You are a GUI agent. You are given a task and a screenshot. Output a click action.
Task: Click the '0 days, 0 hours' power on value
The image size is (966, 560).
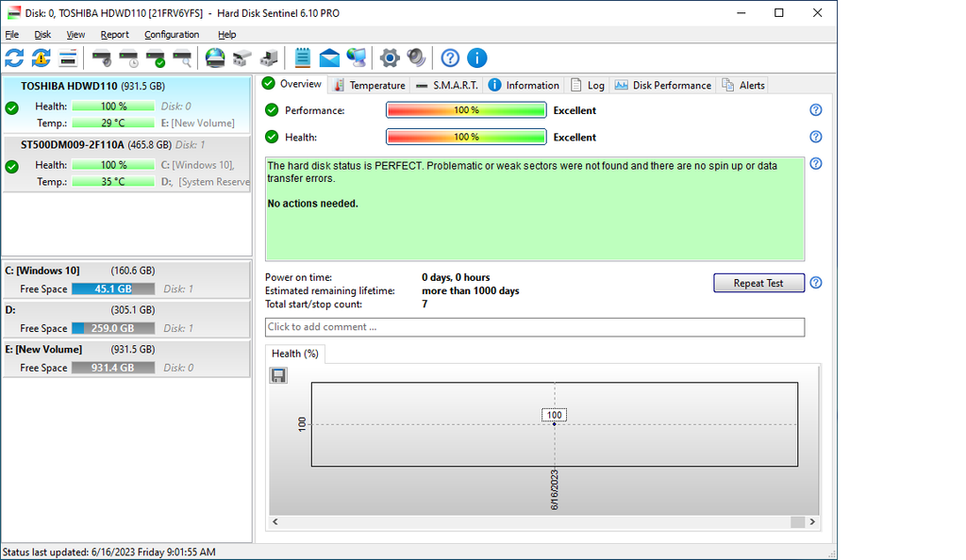pos(456,277)
